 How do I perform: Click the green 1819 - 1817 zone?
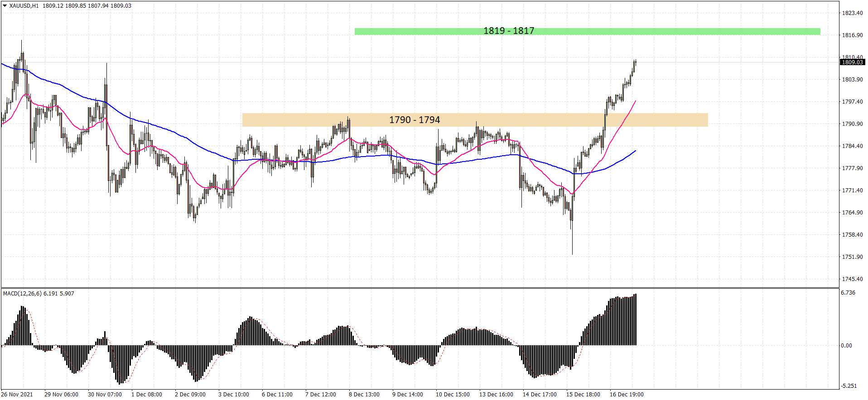(587, 31)
